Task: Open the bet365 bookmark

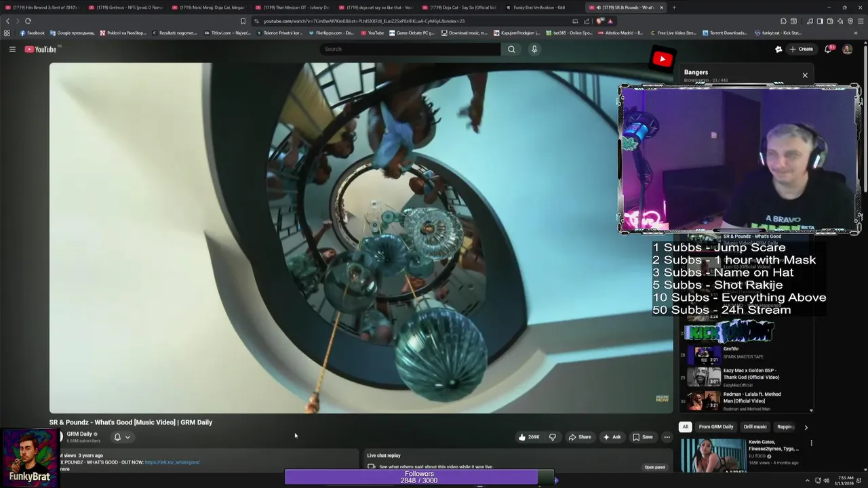Action: [x=569, y=33]
